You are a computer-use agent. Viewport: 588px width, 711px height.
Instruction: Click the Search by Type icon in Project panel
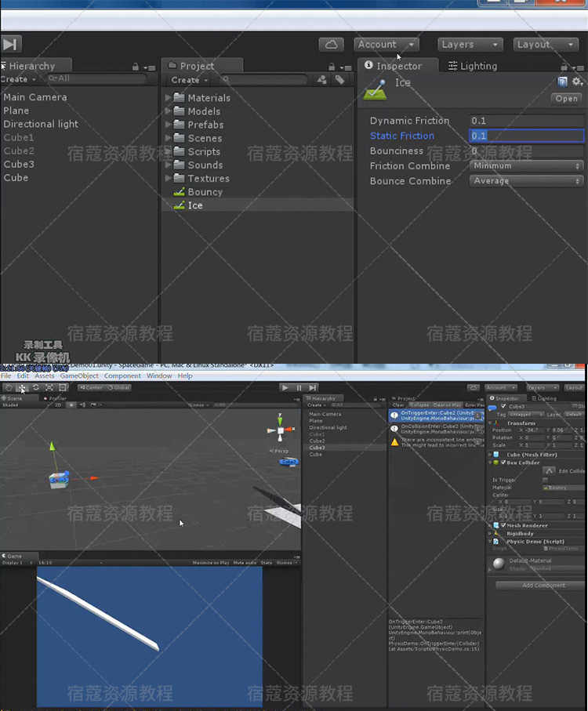(322, 80)
